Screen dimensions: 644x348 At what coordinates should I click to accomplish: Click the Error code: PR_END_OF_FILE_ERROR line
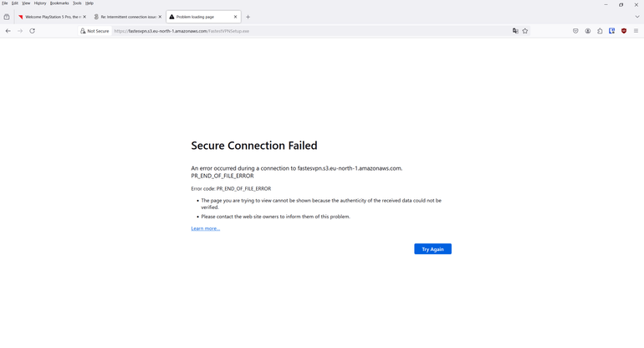(x=231, y=188)
